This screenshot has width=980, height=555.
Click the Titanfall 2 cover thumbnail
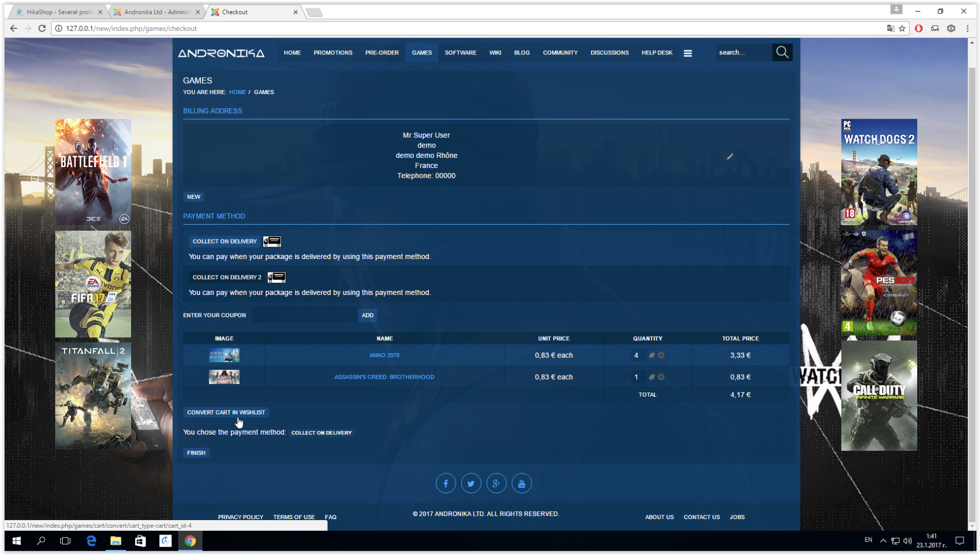click(93, 396)
